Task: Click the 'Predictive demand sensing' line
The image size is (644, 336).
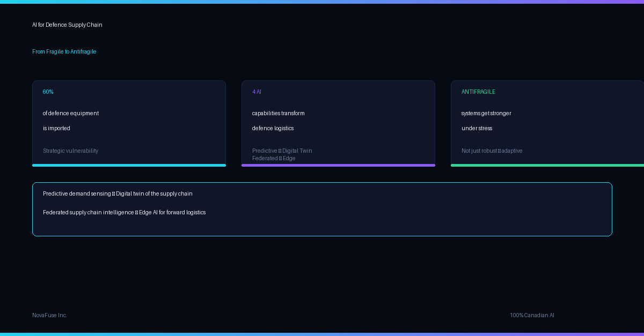Action: pos(118,193)
